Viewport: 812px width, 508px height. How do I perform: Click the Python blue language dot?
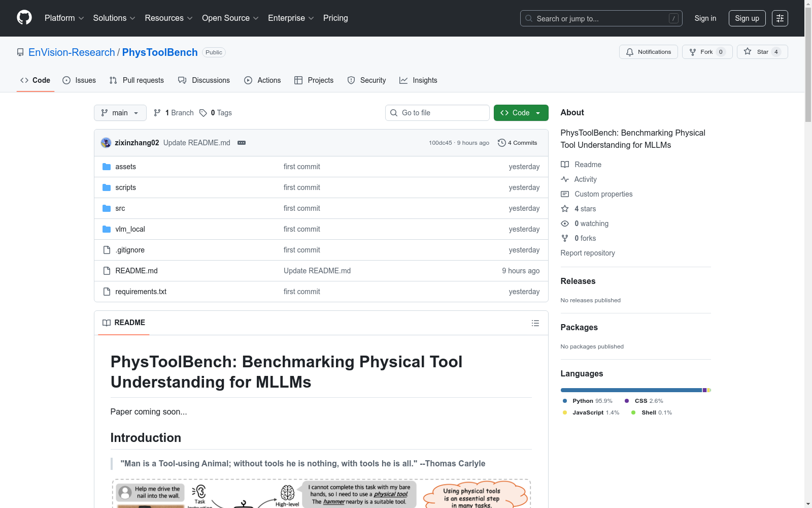point(565,401)
